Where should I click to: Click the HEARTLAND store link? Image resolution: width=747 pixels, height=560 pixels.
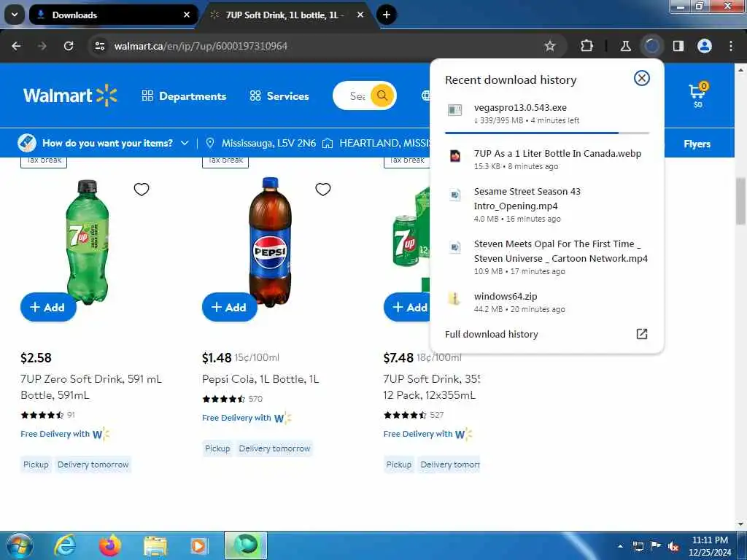pos(376,143)
